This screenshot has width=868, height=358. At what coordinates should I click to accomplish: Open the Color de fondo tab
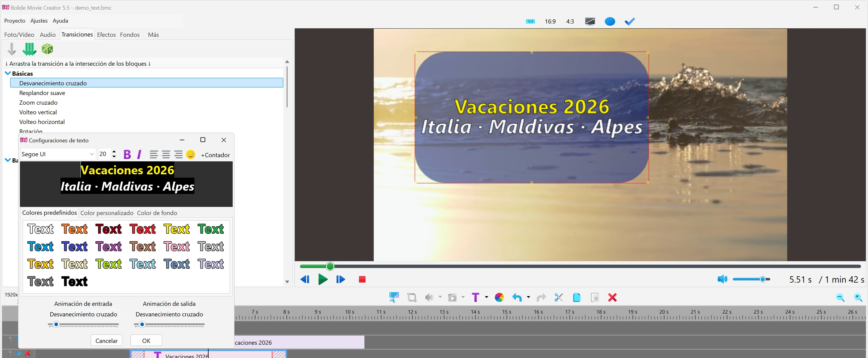pyautogui.click(x=157, y=213)
